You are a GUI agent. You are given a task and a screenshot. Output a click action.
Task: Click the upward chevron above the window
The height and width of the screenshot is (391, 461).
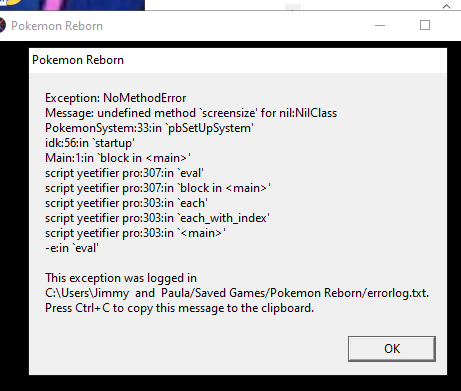pos(446,6)
